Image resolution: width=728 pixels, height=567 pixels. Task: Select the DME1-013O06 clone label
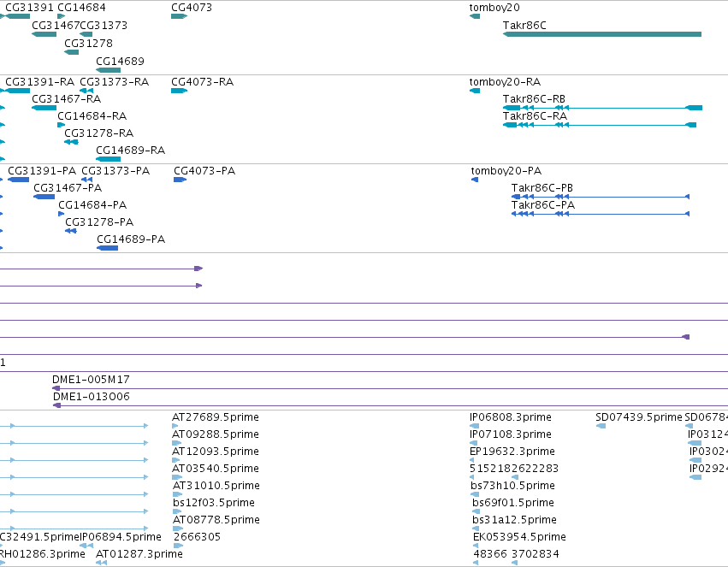(92, 397)
